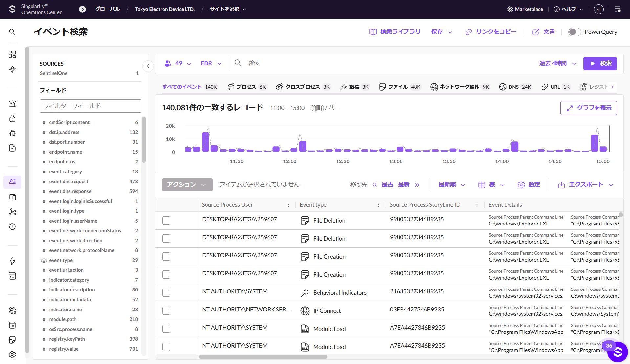Viewport: 630px width, 364px height.
Task: Open the bug threats icon in sidebar
Action: 12,133
